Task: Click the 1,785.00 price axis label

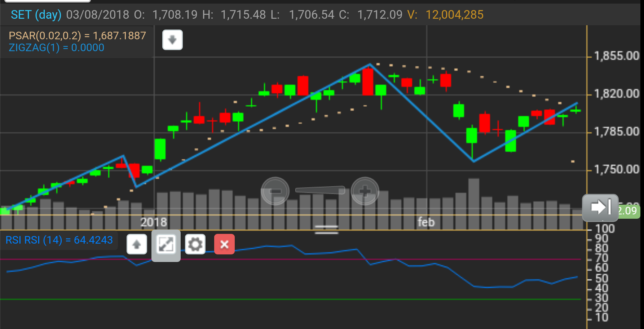Action: point(617,132)
